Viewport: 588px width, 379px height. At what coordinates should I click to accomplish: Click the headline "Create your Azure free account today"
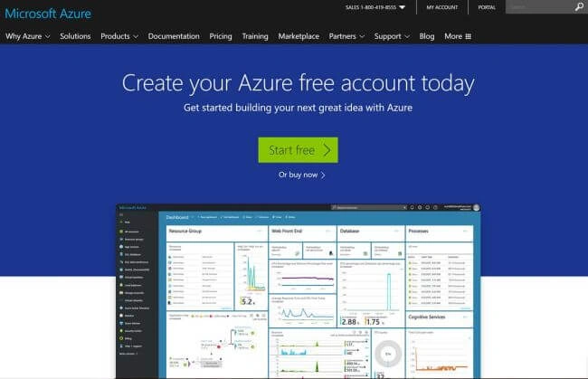click(299, 83)
